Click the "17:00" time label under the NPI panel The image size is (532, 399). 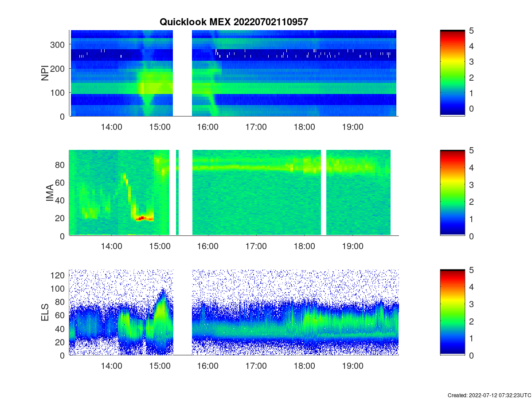[256, 127]
